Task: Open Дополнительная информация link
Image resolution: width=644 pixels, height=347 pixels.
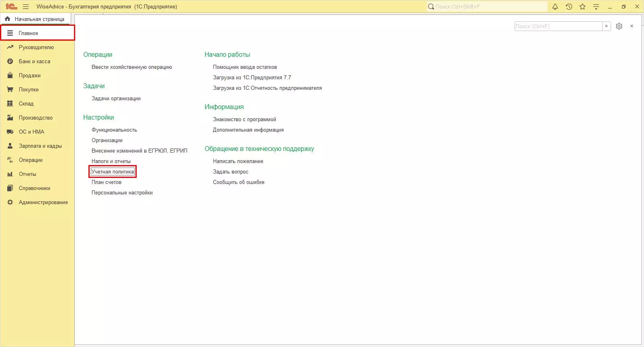Action: 248,130
